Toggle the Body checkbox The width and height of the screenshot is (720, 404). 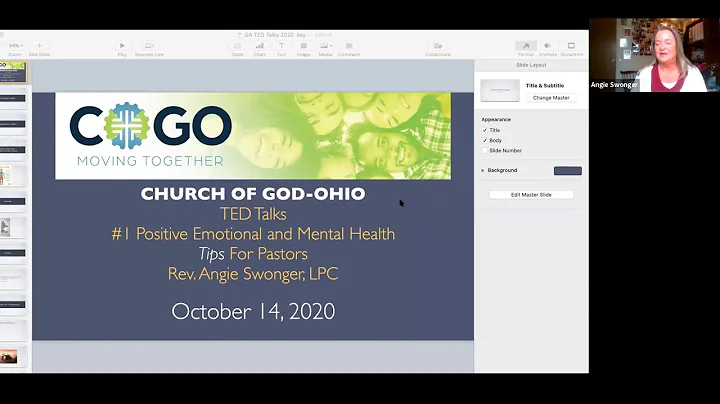[484, 140]
